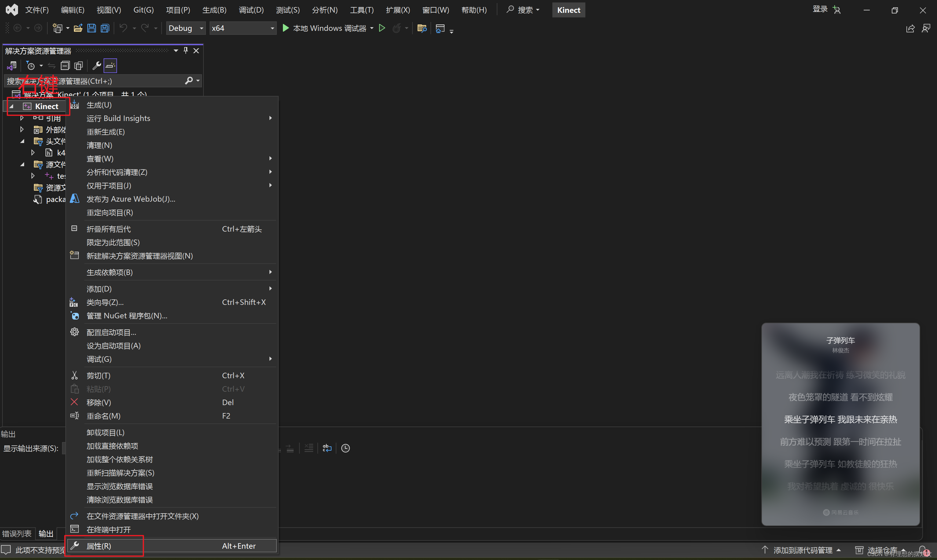
Task: Open the x64 platform dropdown
Action: click(243, 28)
